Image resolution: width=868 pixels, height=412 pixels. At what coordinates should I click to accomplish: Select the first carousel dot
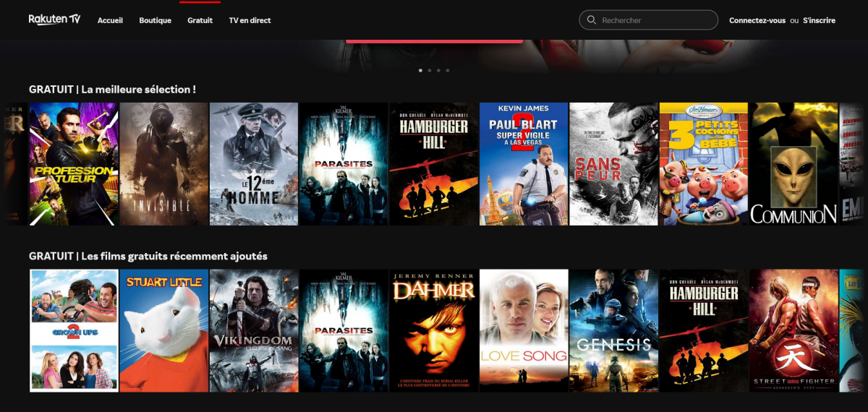click(x=421, y=70)
